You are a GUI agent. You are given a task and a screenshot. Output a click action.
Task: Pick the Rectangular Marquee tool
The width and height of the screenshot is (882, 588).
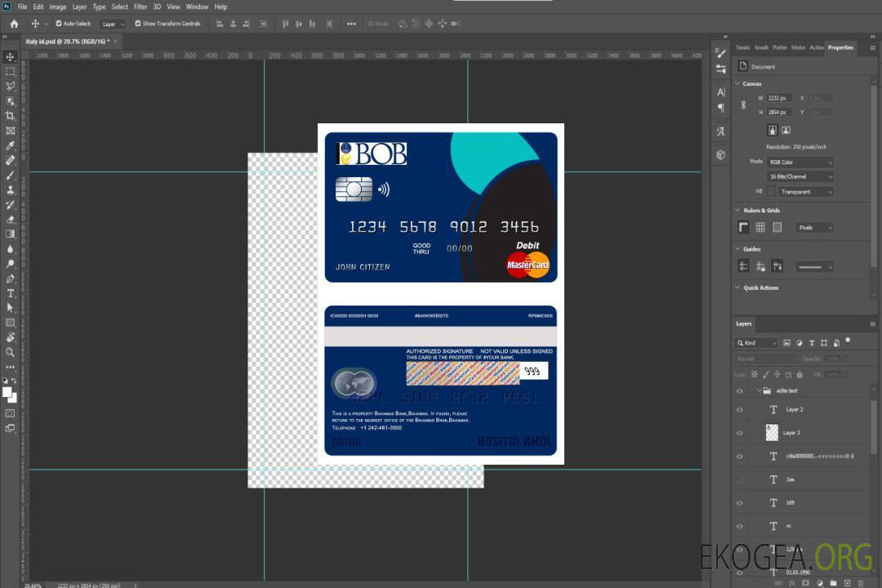click(11, 71)
